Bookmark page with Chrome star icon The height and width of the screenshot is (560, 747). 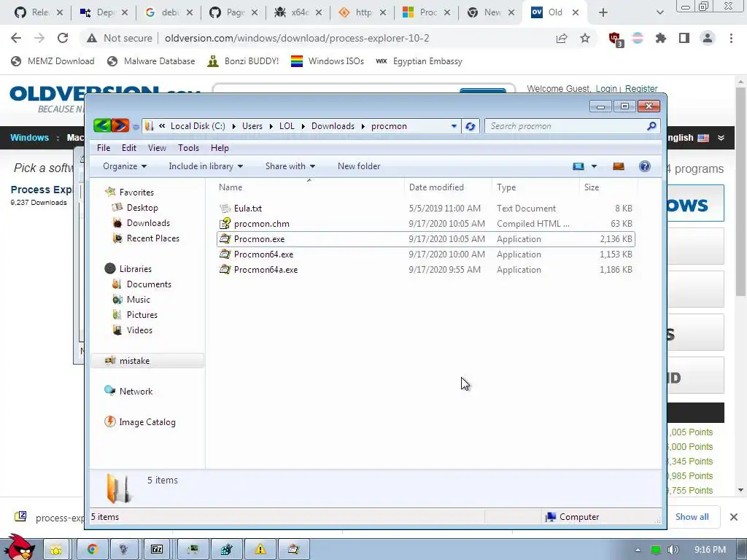pos(585,38)
